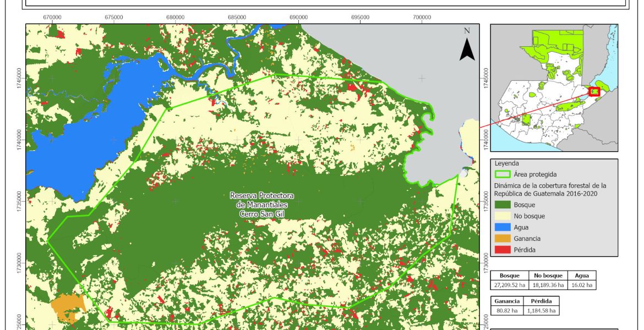Pick the Ganancia orange legend swatch
Image resolution: width=644 pixels, height=330 pixels.
(501, 239)
